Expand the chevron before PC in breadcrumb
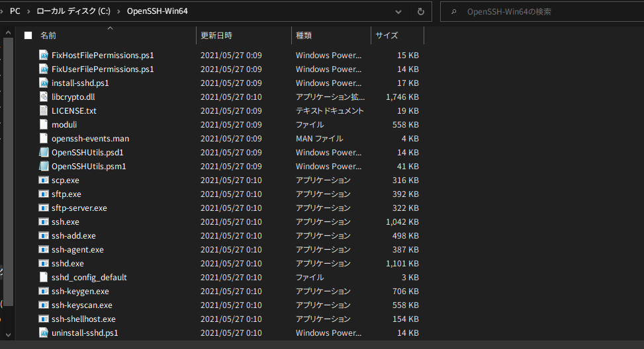This screenshot has width=644, height=349. (x=2, y=11)
